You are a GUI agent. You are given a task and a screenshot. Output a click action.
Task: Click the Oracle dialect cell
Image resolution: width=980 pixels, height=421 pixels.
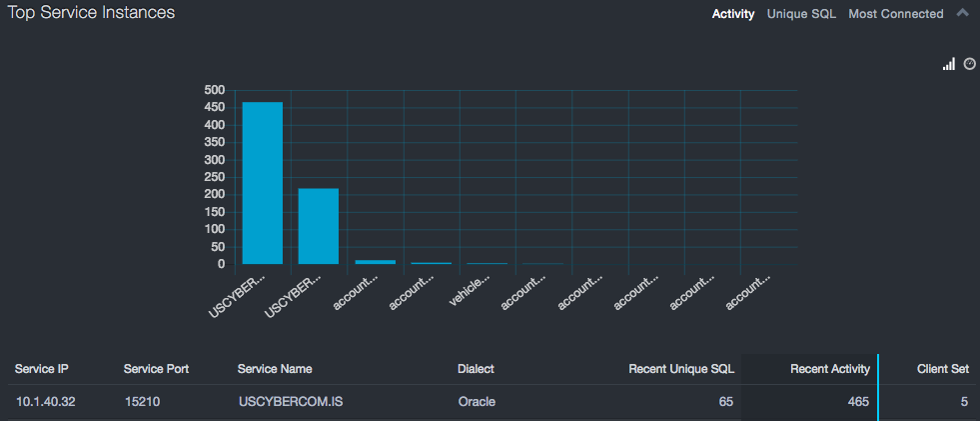(x=477, y=402)
